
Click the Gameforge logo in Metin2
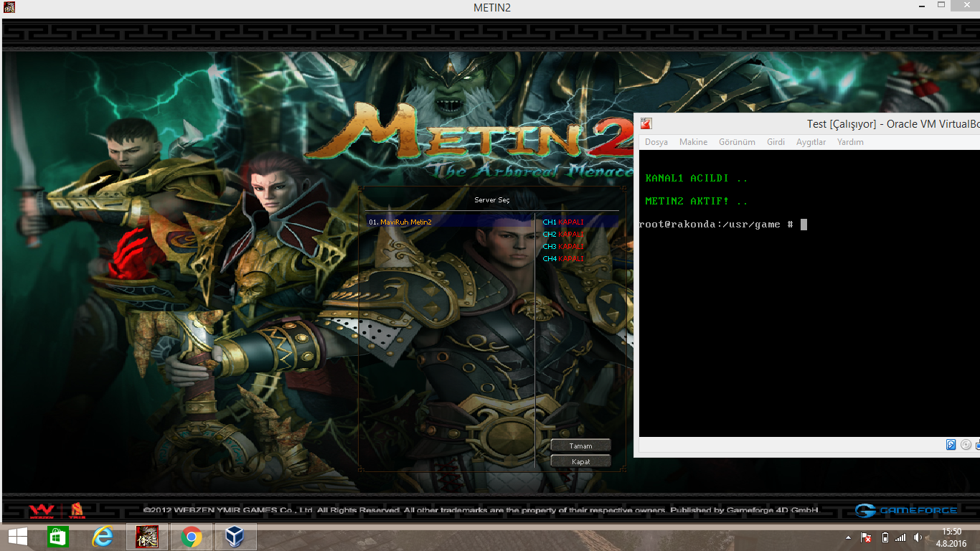pos(906,510)
